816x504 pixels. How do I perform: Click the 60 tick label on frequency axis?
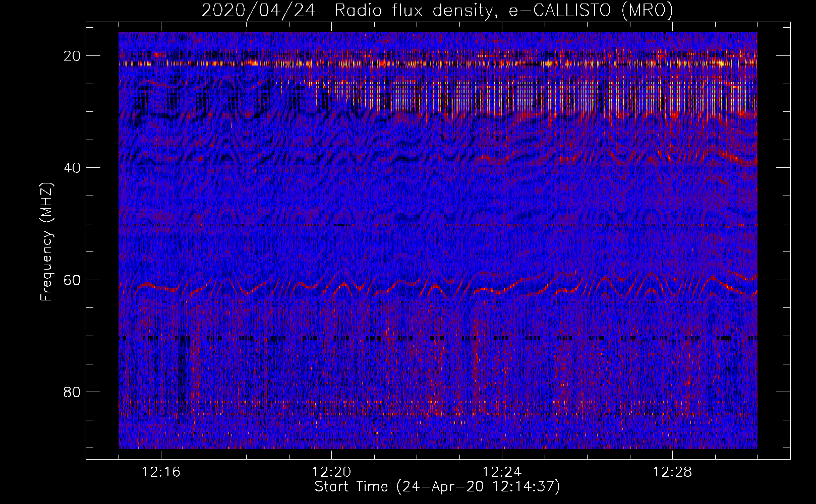tap(73, 280)
